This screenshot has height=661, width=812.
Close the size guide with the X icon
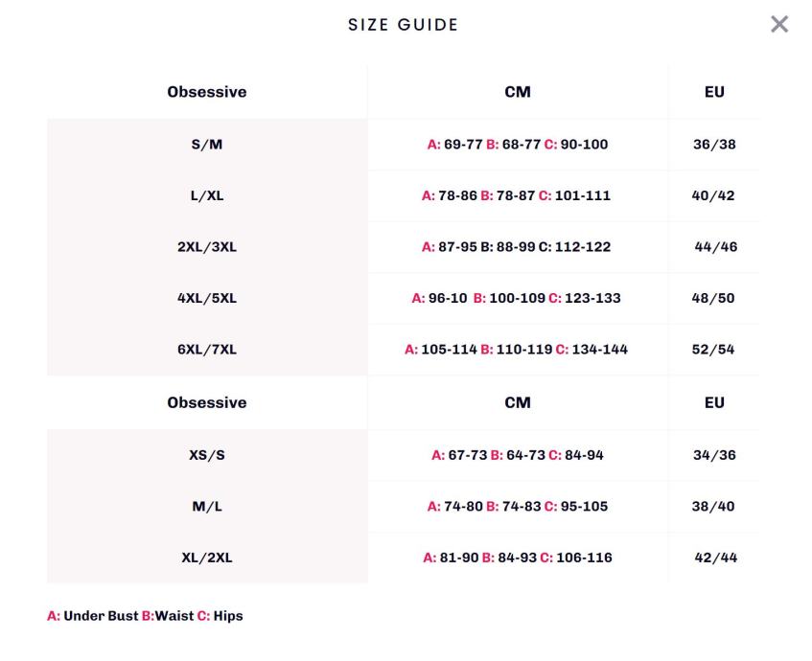pyautogui.click(x=779, y=25)
